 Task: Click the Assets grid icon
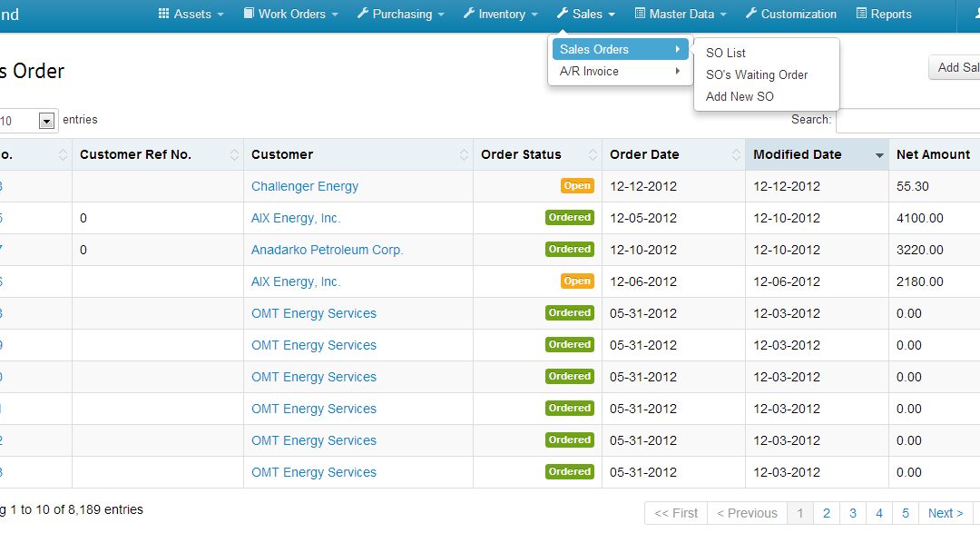(163, 13)
